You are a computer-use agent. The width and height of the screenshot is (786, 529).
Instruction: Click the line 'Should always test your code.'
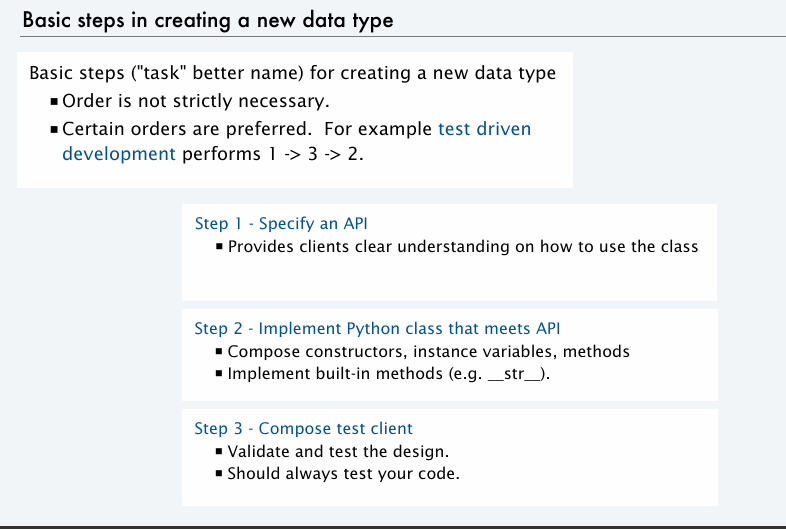[343, 473]
